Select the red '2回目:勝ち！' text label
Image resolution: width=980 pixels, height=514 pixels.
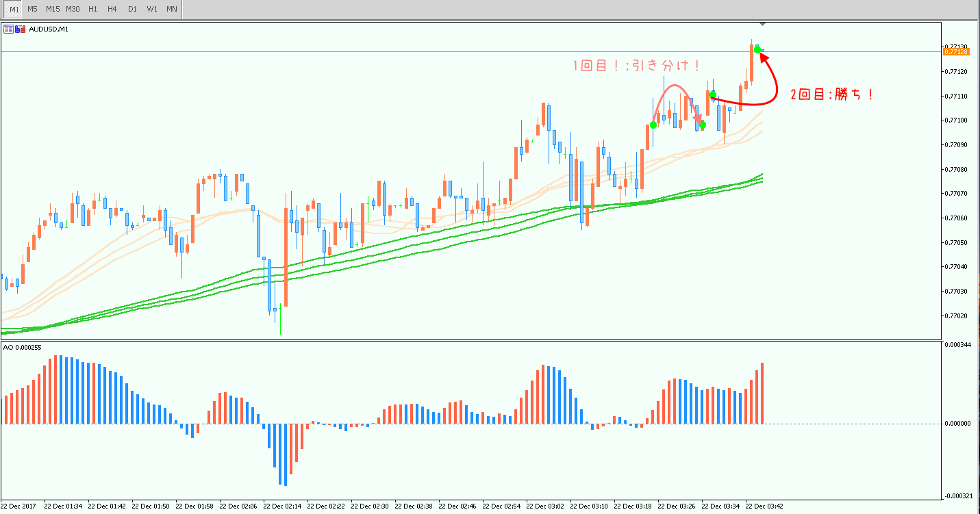coord(831,95)
